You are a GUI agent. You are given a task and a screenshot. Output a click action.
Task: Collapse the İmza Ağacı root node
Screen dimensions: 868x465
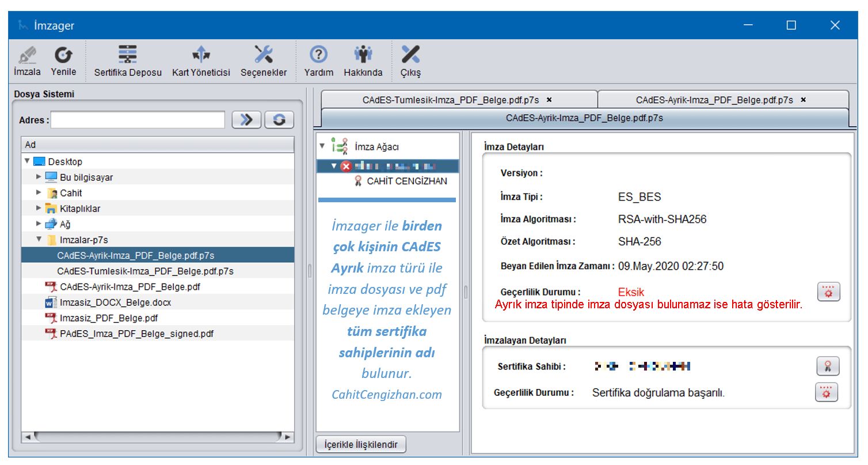pyautogui.click(x=322, y=146)
